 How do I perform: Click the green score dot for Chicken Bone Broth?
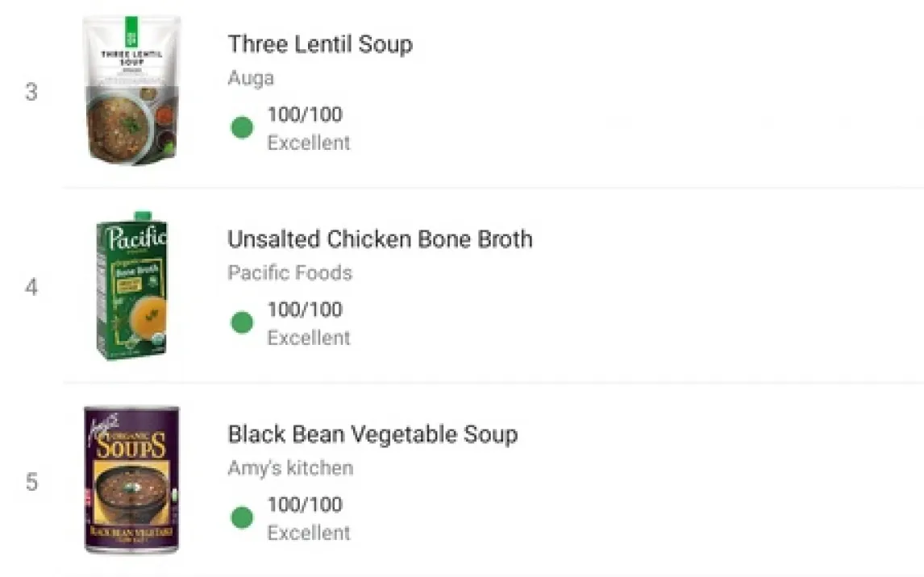(x=242, y=322)
